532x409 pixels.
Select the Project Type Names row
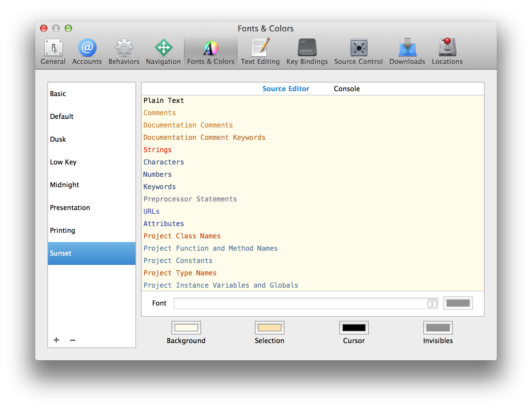[312, 273]
